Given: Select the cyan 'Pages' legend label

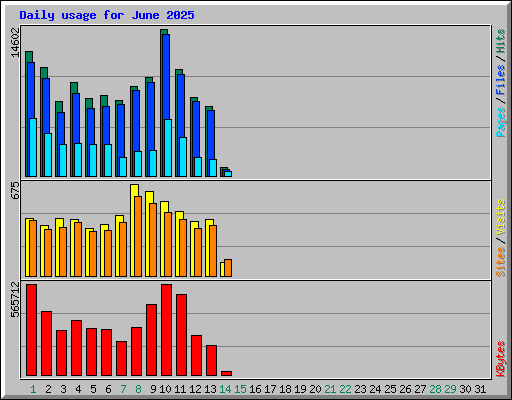Looking at the screenshot, I should point(501,122).
